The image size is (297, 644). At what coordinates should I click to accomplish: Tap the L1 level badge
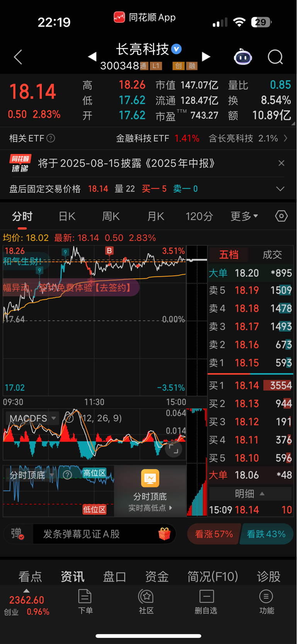click(x=156, y=66)
